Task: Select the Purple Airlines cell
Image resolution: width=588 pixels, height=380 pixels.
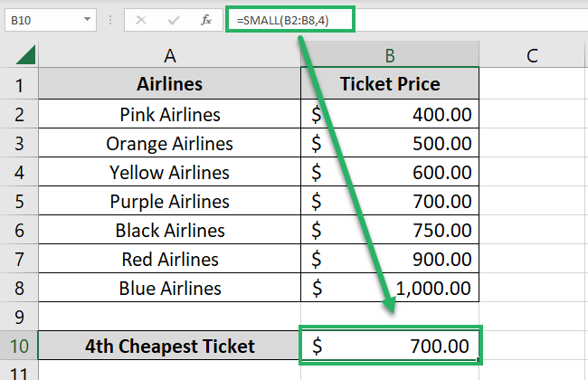Action: click(169, 201)
